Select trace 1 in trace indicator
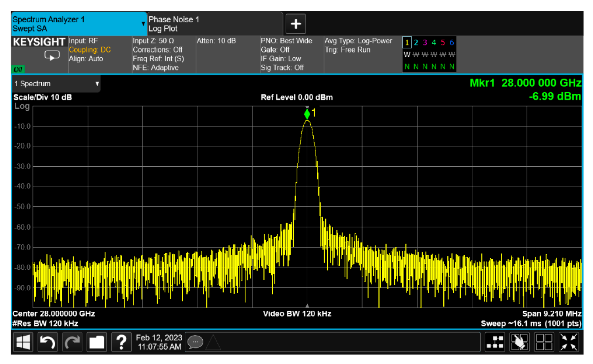The width and height of the screenshot is (593, 364). [x=407, y=42]
